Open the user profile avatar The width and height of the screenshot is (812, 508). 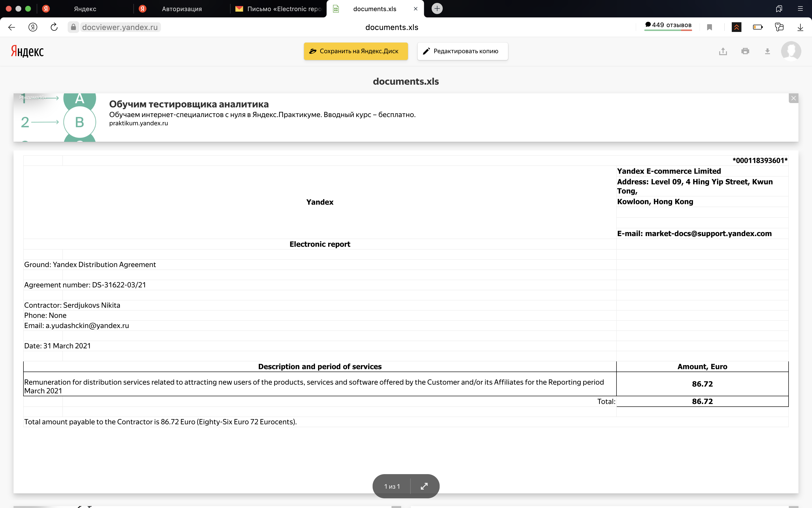tap(791, 51)
